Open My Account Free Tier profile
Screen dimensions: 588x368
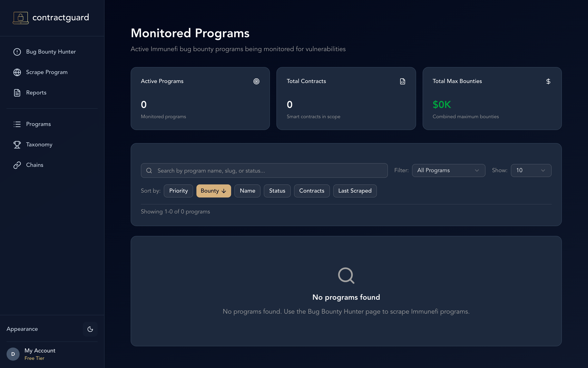tap(52, 354)
